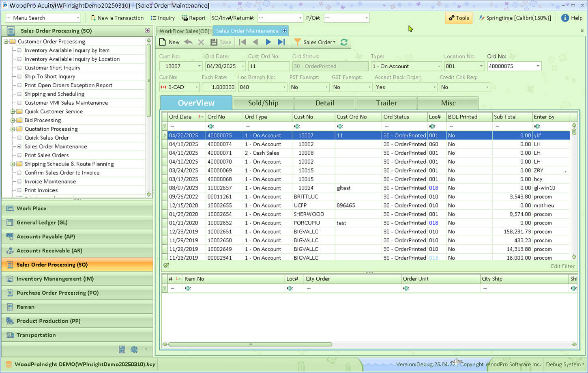Open the WorkFlow Sales(OE) tab

[185, 31]
